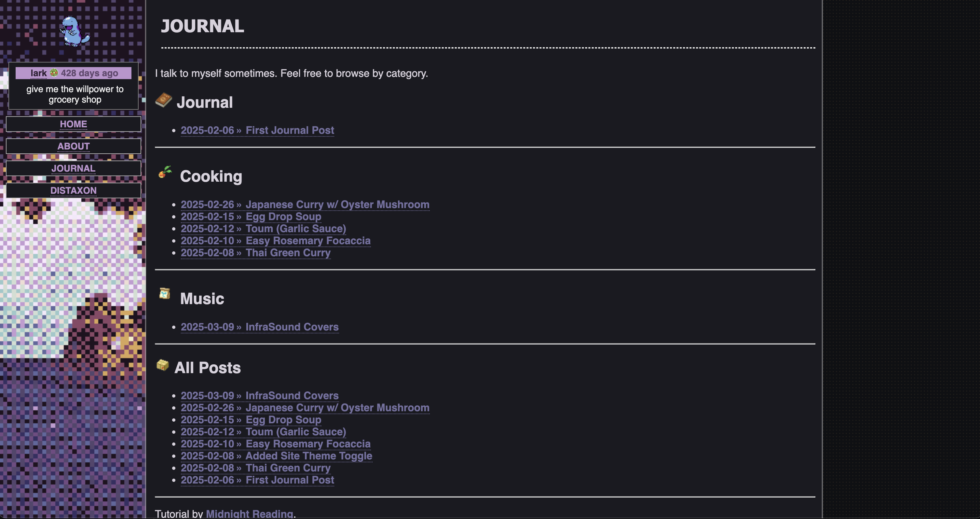Image resolution: width=980 pixels, height=519 pixels.
Task: Go to the ABOUT page
Action: pos(74,146)
